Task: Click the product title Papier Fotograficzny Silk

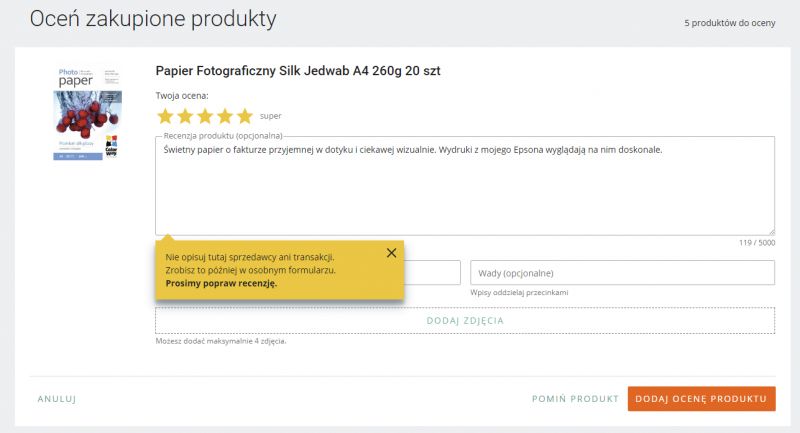Action: [x=297, y=71]
